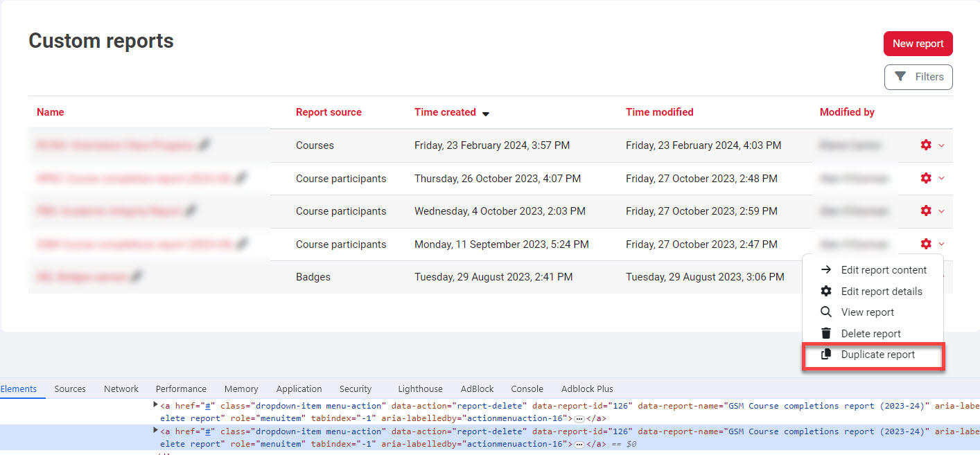This screenshot has height=455, width=980.
Task: Click Course participants in the 4 October 2023 row
Action: (x=341, y=211)
